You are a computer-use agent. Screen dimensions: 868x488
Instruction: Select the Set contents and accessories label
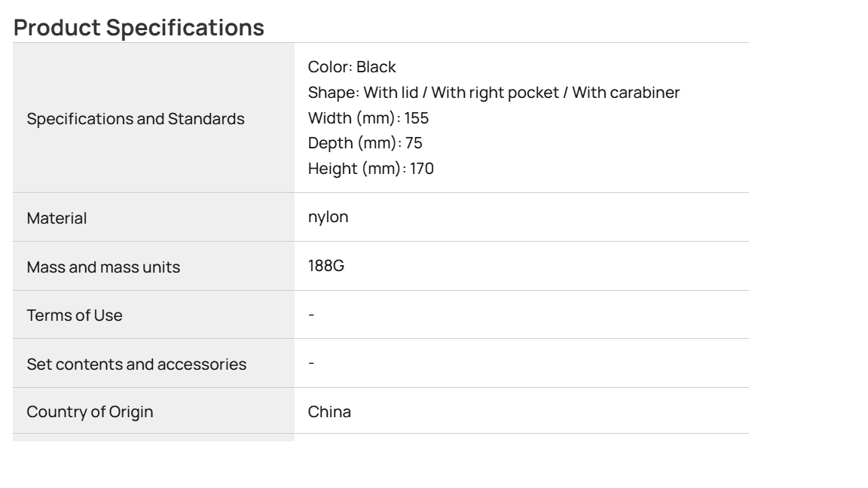pos(136,364)
